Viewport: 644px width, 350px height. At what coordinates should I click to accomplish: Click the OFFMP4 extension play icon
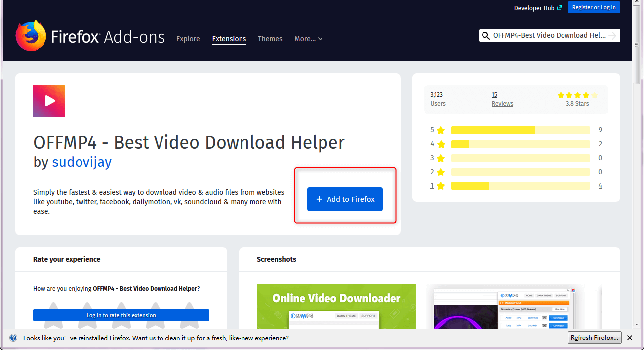[49, 101]
